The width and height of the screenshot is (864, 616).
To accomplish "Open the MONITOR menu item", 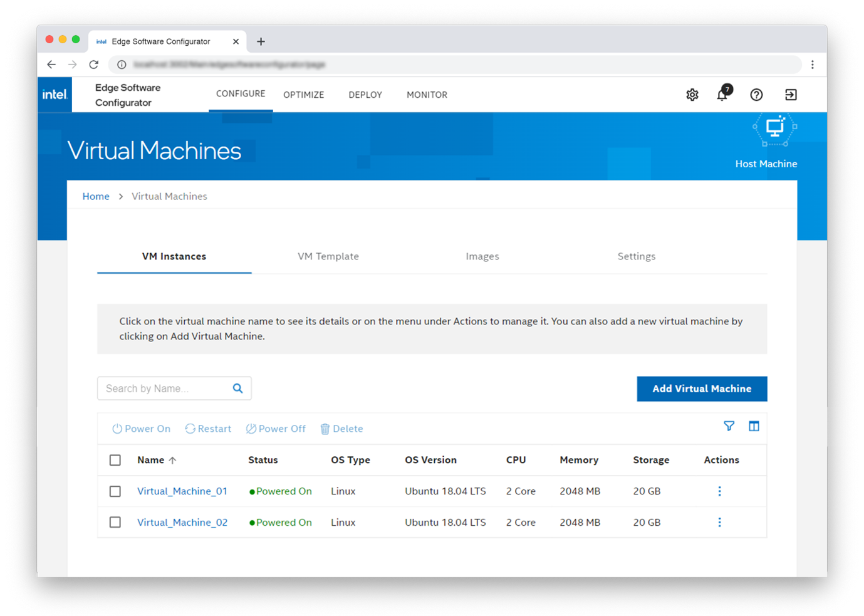I will click(x=427, y=95).
